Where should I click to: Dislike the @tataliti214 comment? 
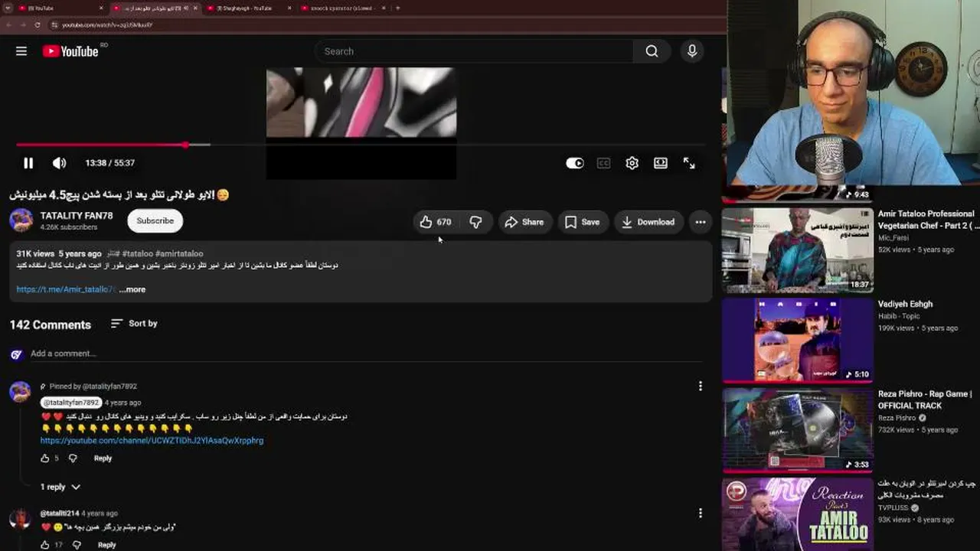tap(77, 545)
